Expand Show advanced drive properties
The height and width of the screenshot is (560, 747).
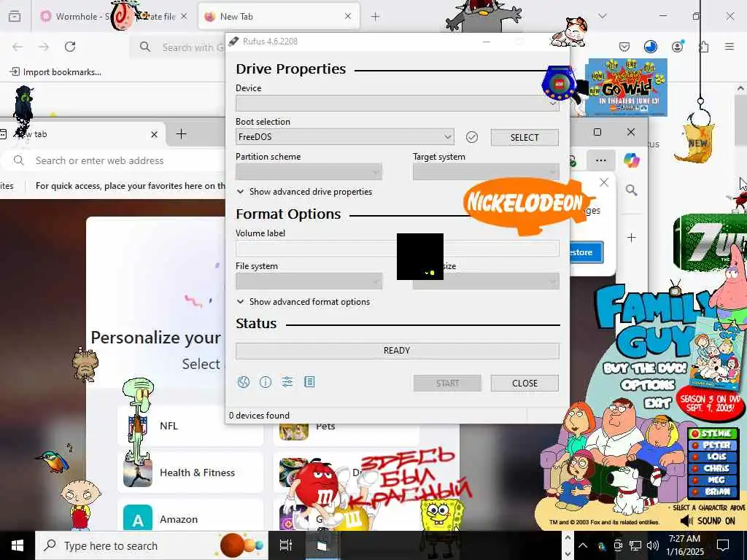tap(304, 192)
